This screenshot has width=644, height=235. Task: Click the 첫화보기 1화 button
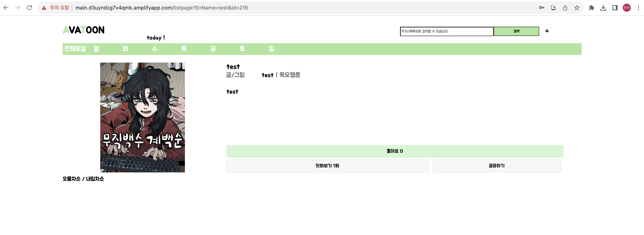(x=327, y=166)
